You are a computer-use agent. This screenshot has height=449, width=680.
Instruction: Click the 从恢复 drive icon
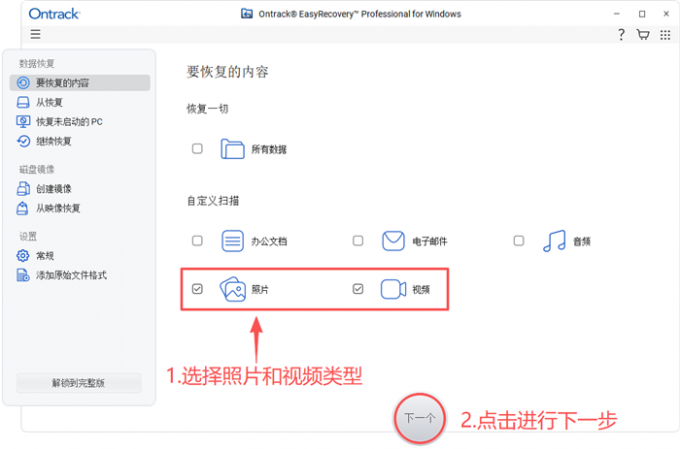23,102
